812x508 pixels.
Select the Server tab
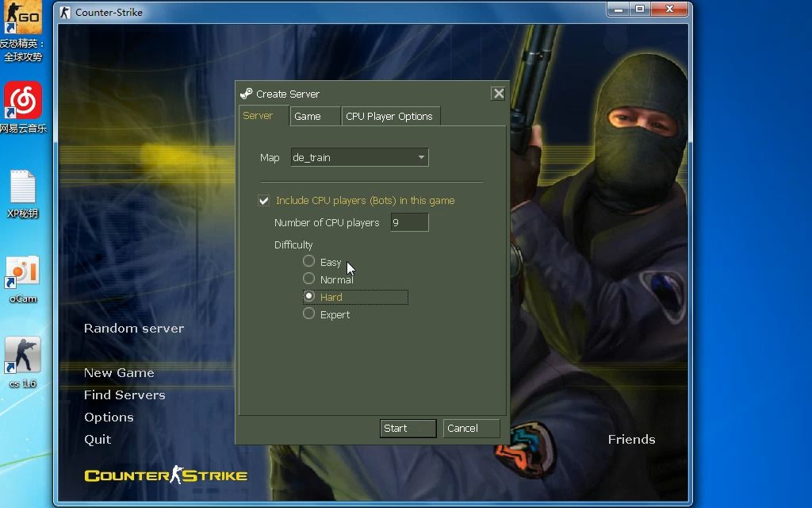point(262,116)
